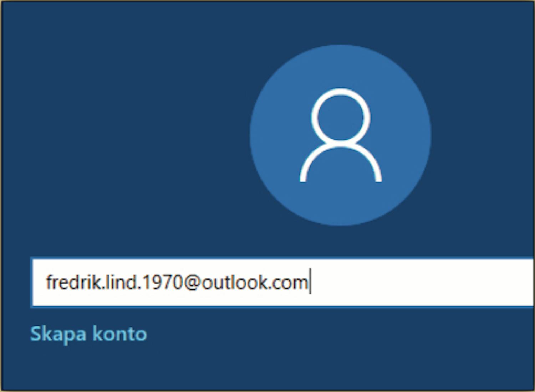535x392 pixels.
Task: Open the Skapa konto link
Action: coord(88,334)
